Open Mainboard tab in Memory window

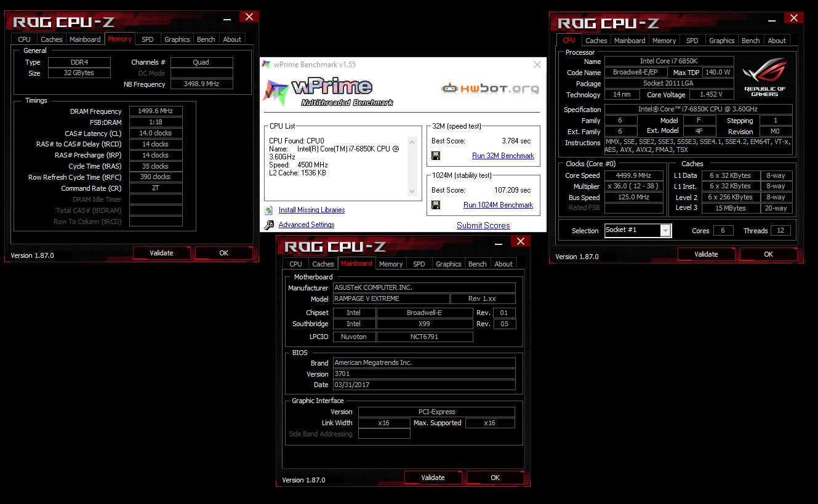[x=85, y=39]
